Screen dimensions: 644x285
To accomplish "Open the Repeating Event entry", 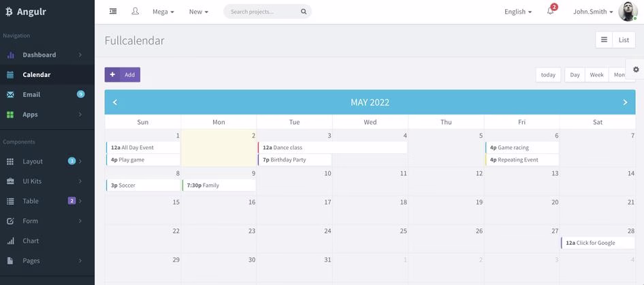I will coord(522,160).
